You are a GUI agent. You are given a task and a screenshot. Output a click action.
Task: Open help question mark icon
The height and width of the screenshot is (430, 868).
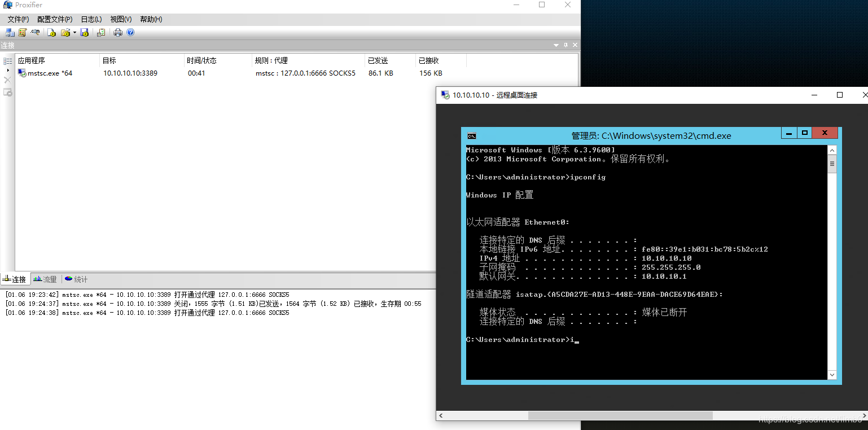(130, 33)
